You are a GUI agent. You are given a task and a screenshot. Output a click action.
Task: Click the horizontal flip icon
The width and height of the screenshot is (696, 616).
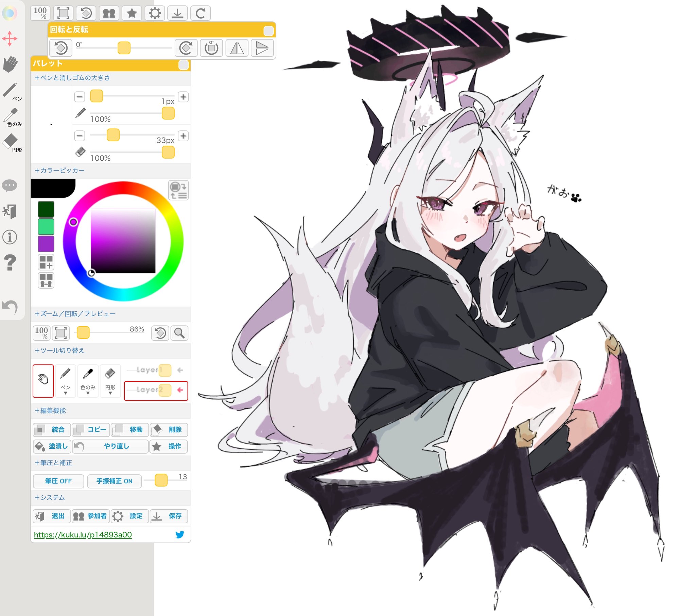237,48
